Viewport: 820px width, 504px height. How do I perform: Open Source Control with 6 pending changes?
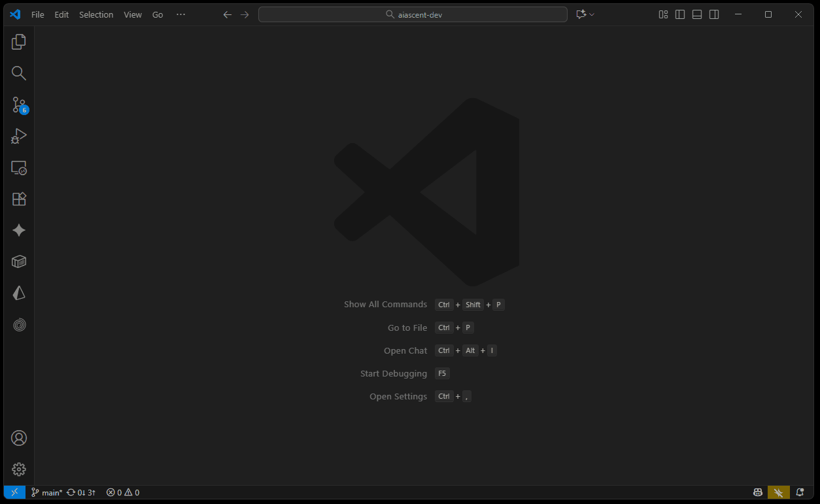click(19, 105)
